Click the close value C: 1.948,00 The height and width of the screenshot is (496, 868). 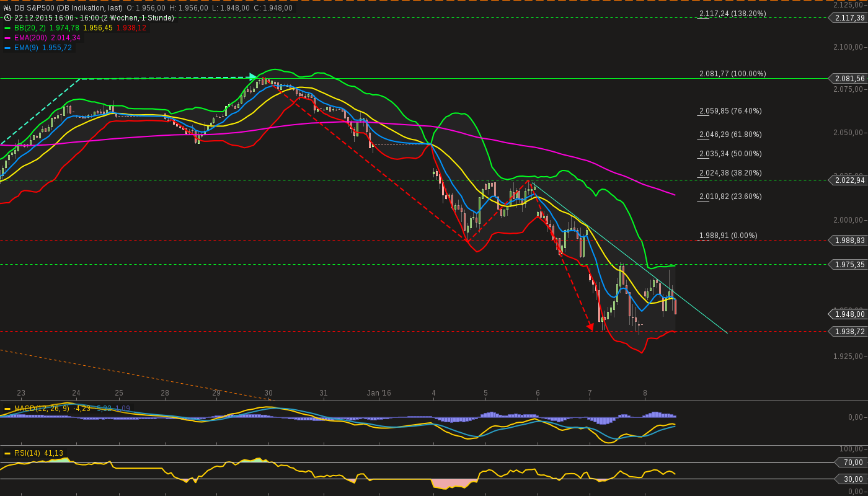pyautogui.click(x=273, y=8)
